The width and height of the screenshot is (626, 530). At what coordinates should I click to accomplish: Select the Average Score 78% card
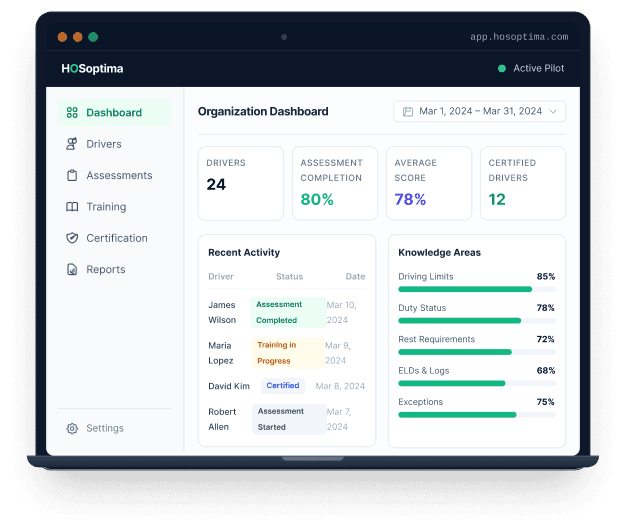[429, 183]
